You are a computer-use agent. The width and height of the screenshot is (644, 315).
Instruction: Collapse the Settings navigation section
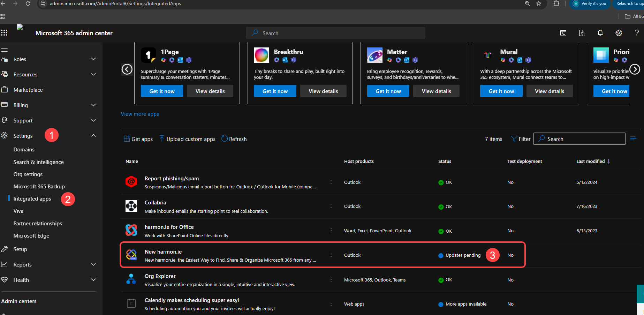93,135
